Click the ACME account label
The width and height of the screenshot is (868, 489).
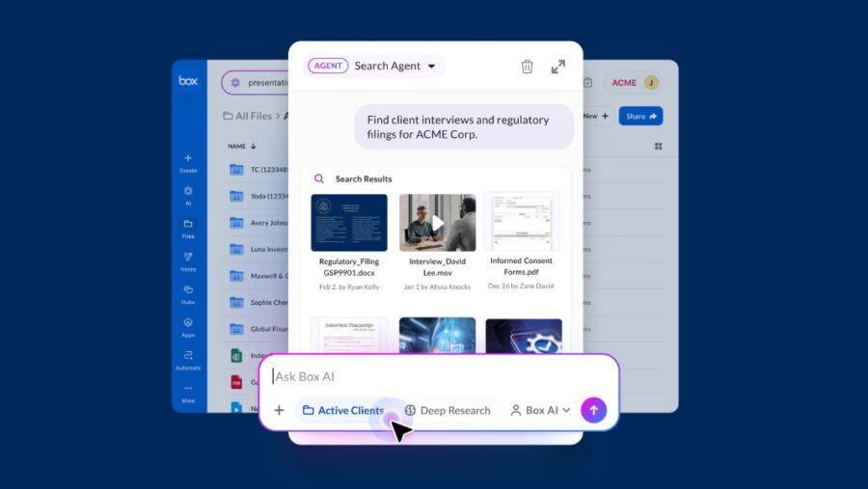pos(624,83)
